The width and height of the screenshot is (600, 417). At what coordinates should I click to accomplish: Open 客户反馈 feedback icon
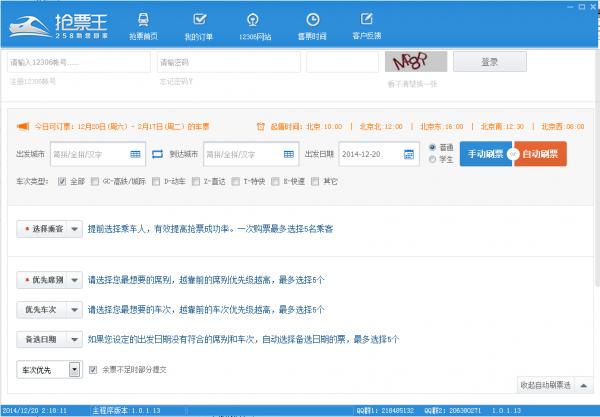click(368, 20)
